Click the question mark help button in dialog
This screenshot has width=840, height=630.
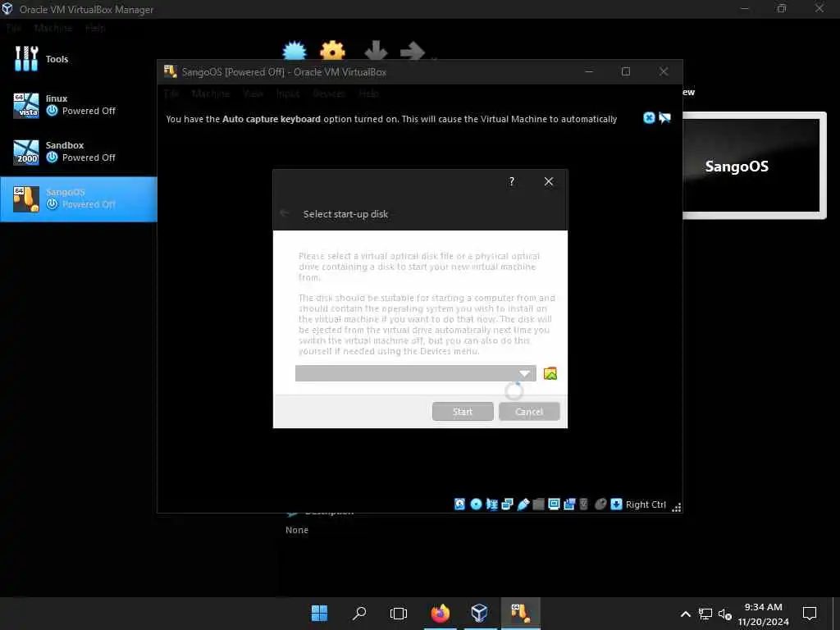pyautogui.click(x=512, y=181)
